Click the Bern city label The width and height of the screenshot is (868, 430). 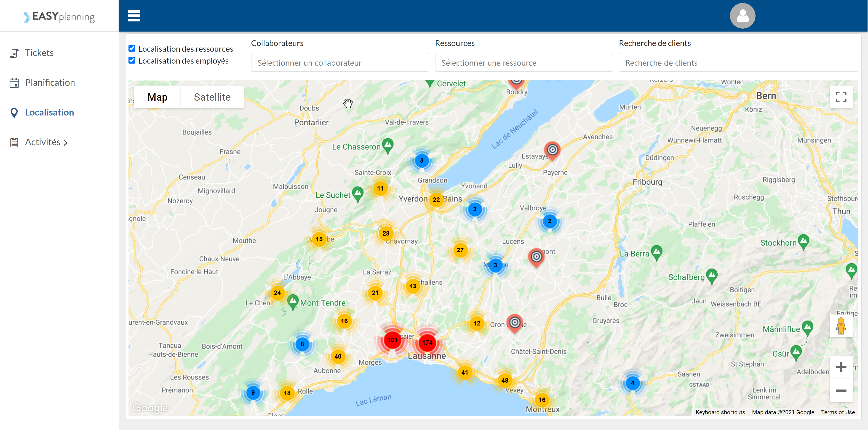point(766,96)
